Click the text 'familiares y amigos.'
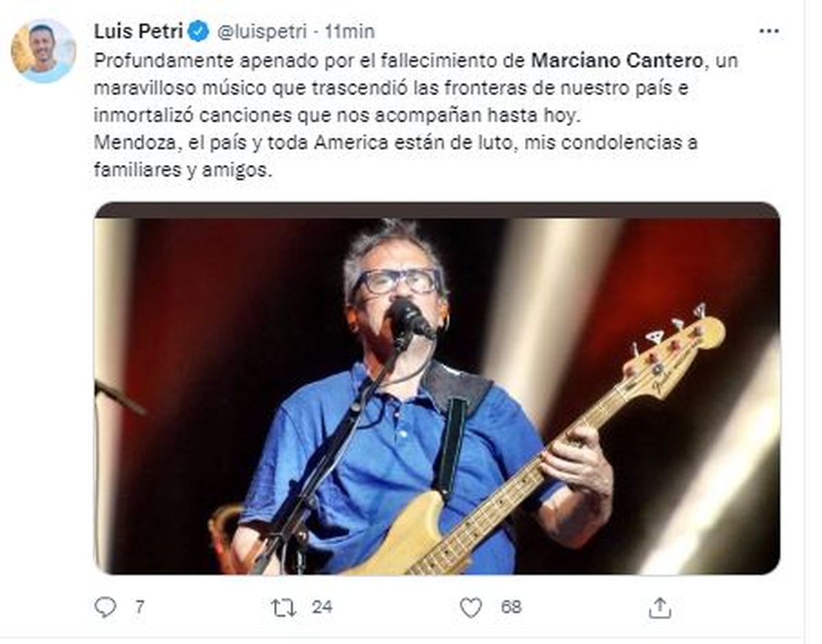Viewport: 822px width, 644px height. (183, 172)
